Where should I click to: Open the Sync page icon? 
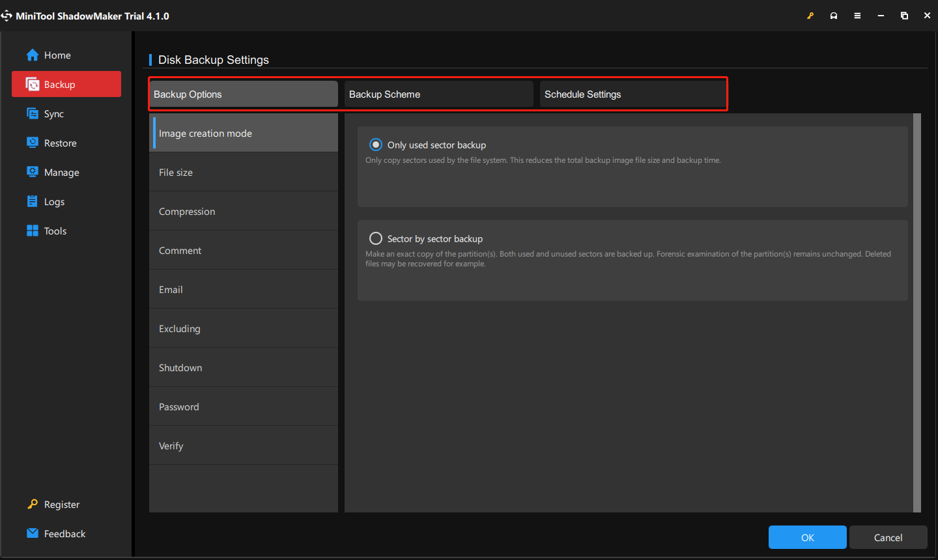(32, 114)
